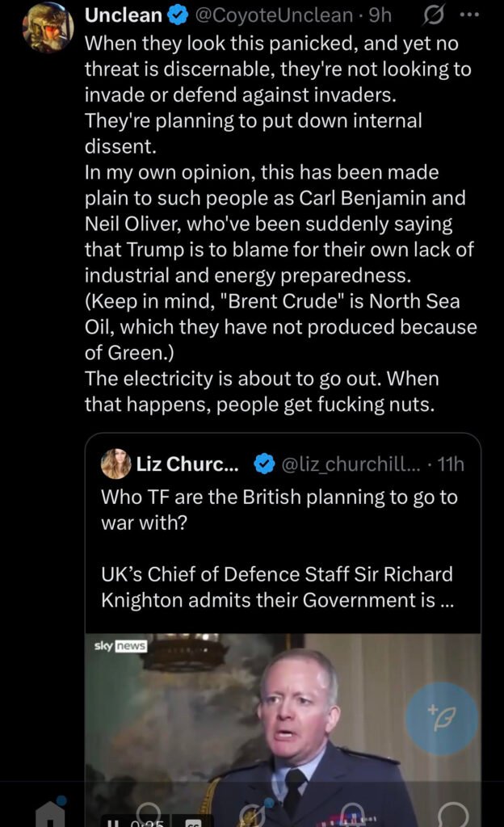Open Liz Churchill's profile picture
This screenshot has width=504, height=827.
(116, 464)
